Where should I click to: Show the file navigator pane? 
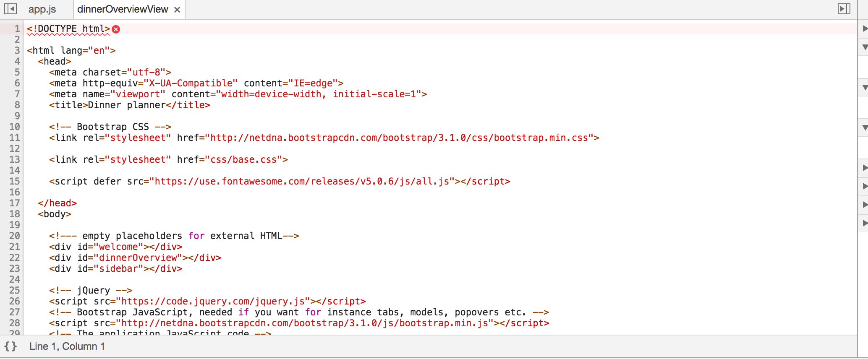(x=10, y=9)
